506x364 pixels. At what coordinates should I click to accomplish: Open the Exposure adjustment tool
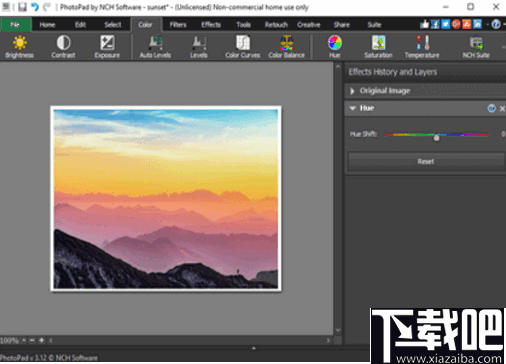click(107, 47)
